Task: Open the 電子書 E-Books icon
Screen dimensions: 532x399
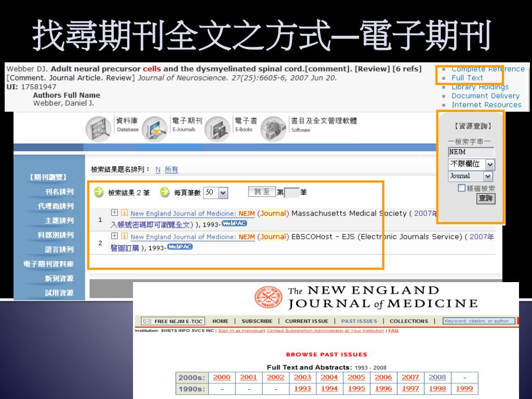Action: tap(218, 129)
